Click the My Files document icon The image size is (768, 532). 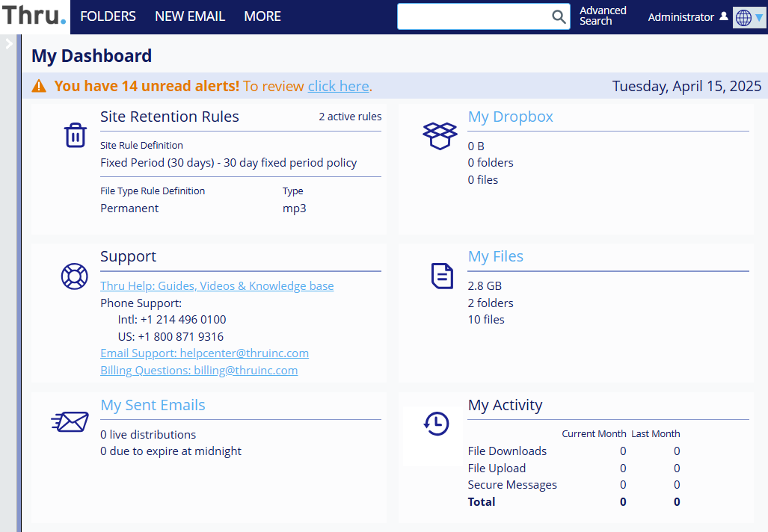(442, 276)
